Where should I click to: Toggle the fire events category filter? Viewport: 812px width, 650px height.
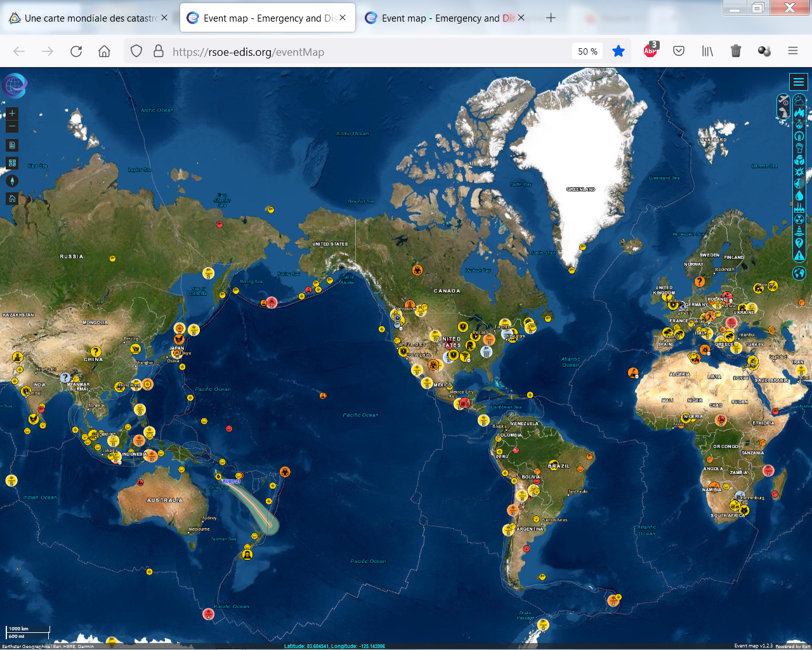point(799,112)
